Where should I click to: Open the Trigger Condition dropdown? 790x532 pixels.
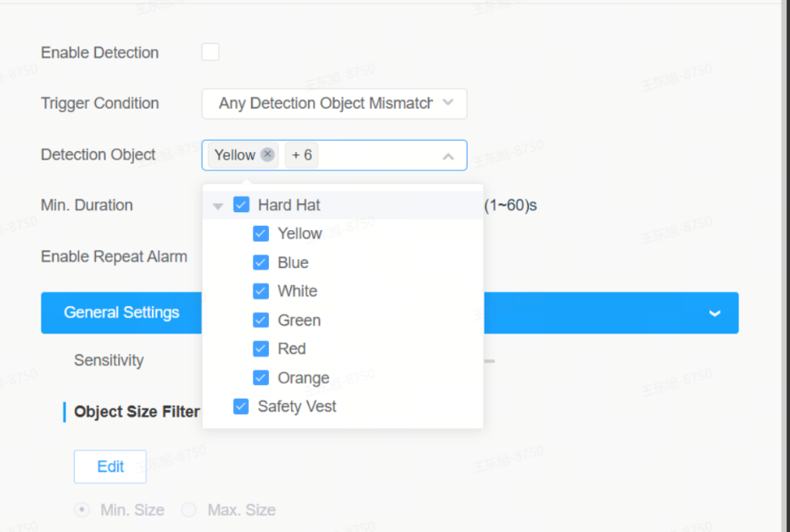click(x=334, y=104)
